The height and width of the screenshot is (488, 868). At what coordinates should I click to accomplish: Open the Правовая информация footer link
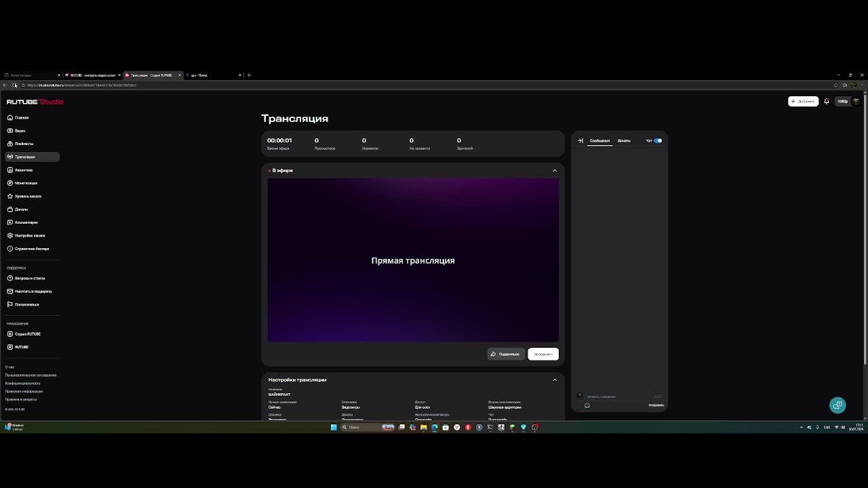click(x=24, y=392)
